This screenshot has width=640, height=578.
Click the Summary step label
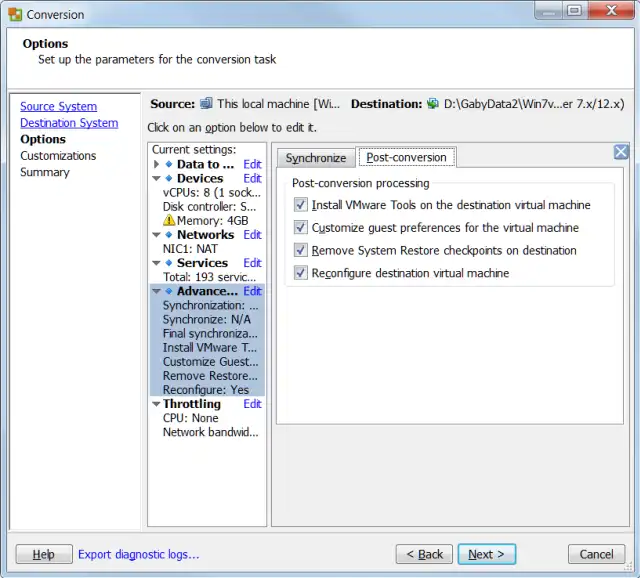44,172
